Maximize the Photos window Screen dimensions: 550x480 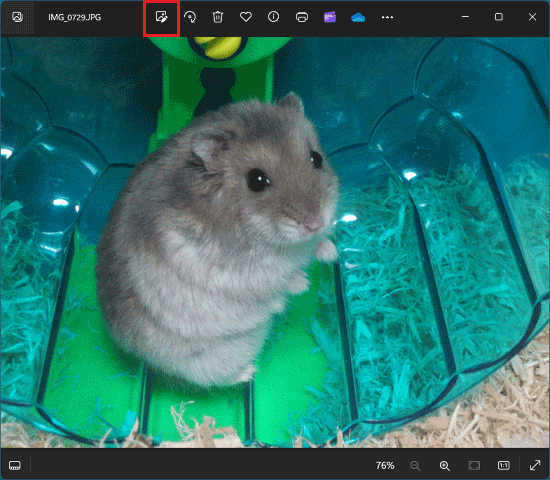click(x=498, y=16)
